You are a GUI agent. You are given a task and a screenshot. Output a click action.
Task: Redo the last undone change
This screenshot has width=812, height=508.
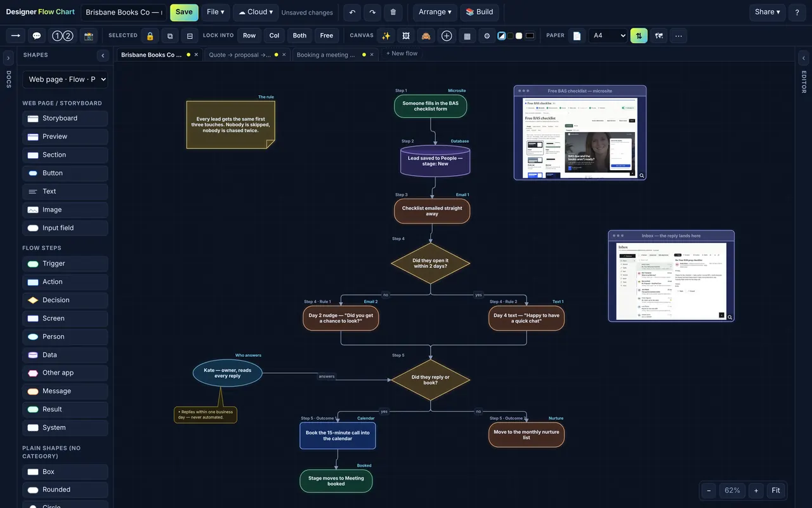click(x=372, y=12)
